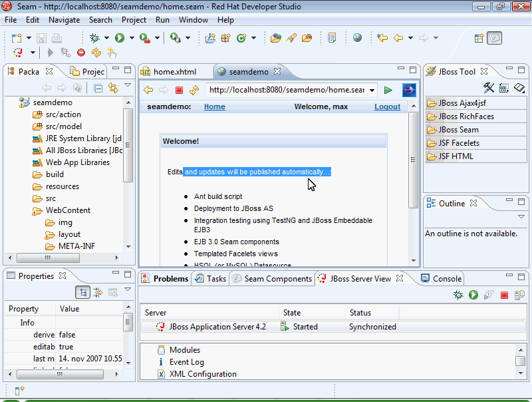Open the JSF Facelets palette group
Image resolution: width=532 pixels, height=402 pixels.
(x=475, y=143)
